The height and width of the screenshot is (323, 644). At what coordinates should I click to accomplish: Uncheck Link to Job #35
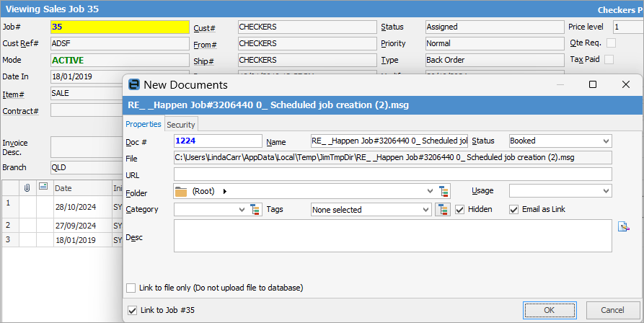(x=132, y=310)
